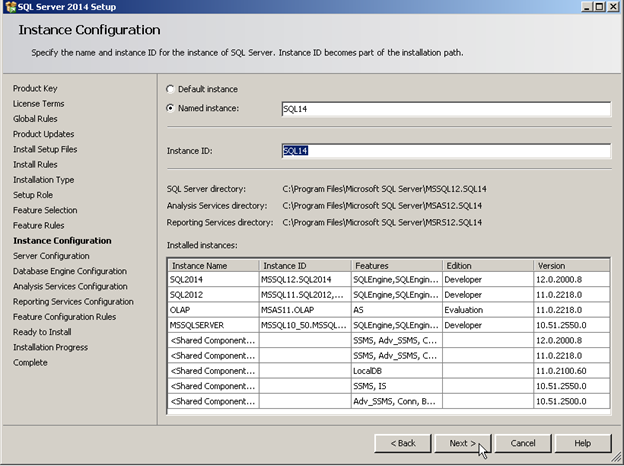624x466 pixels.
Task: Click the 12.0.2000.8 version in SQL2014 row
Action: coord(571,280)
